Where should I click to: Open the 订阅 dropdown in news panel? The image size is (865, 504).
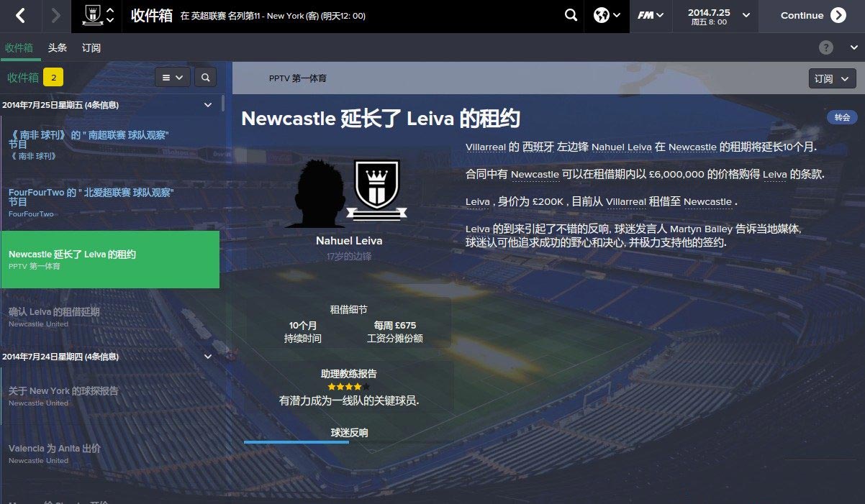832,78
